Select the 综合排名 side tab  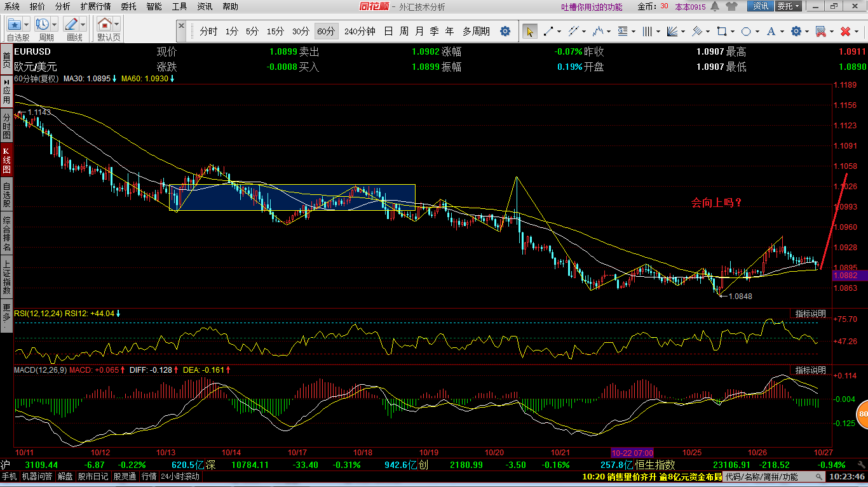6,233
